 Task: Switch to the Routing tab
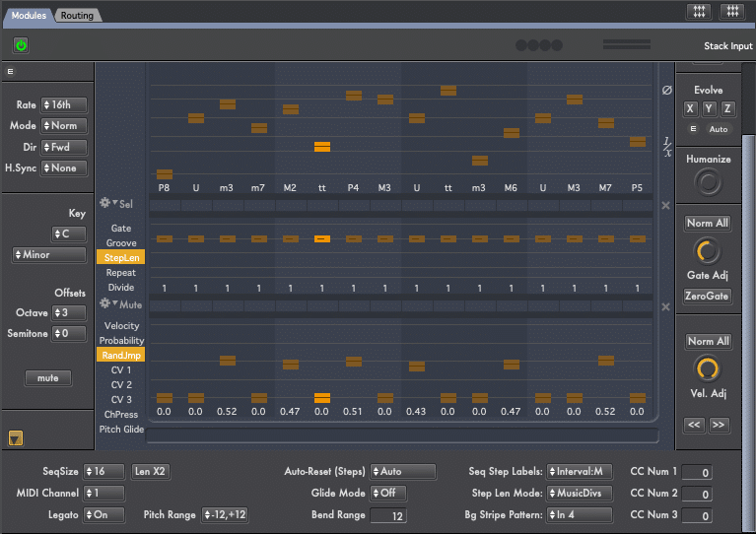tap(77, 15)
